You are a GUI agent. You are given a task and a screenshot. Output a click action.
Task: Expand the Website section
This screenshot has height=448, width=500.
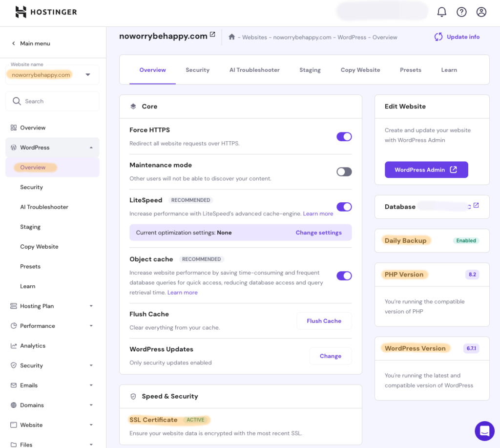91,425
